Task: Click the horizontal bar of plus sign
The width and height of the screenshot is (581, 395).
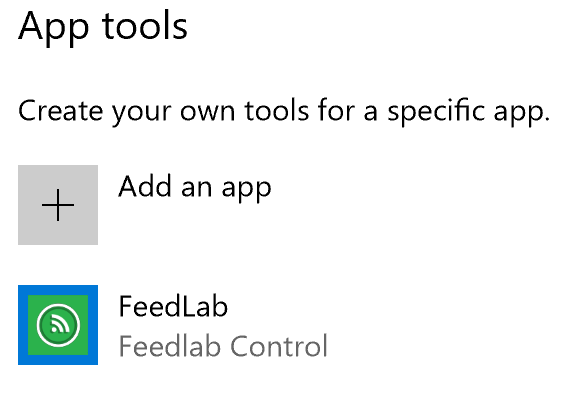Action: [58, 205]
